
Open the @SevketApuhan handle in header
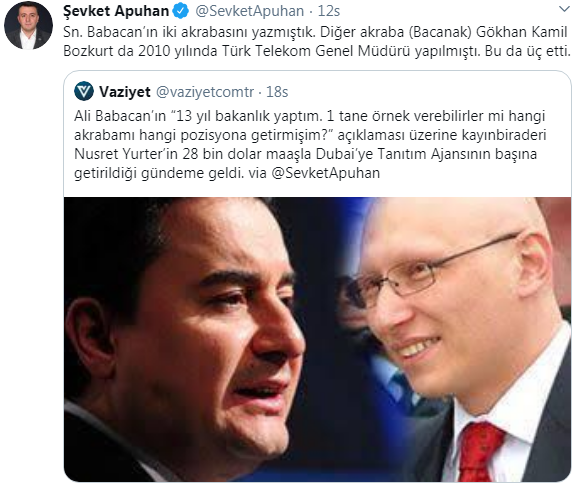250,11
